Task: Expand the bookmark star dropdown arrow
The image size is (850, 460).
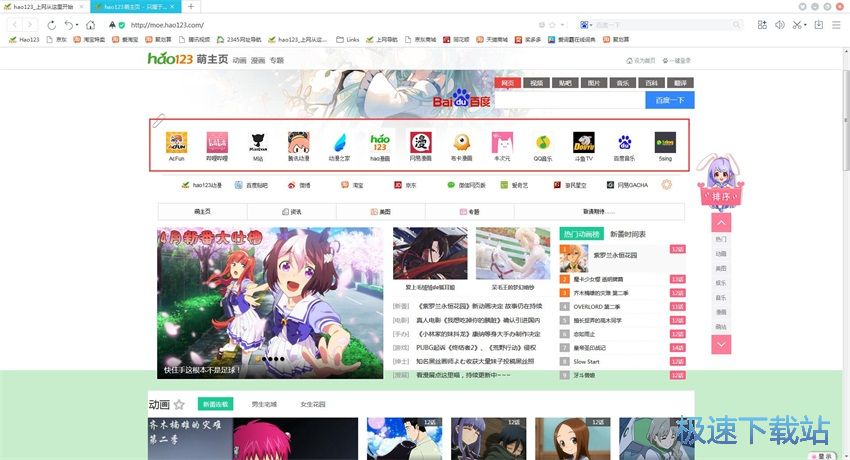Action: [562, 25]
